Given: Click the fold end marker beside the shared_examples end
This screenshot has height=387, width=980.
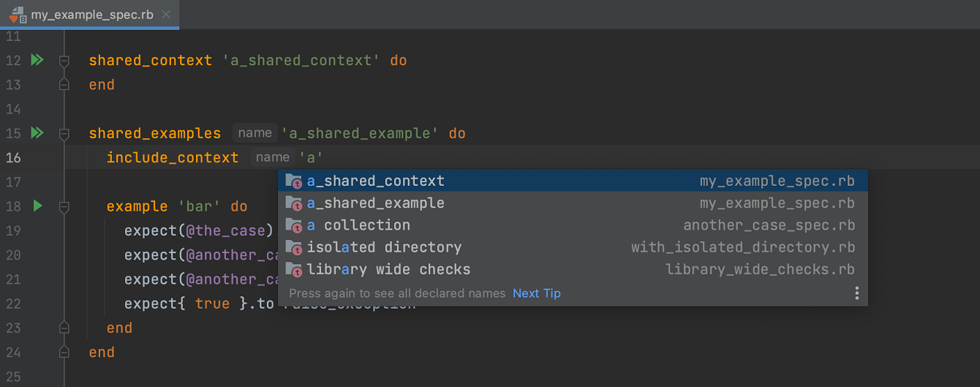Looking at the screenshot, I should coord(64,353).
